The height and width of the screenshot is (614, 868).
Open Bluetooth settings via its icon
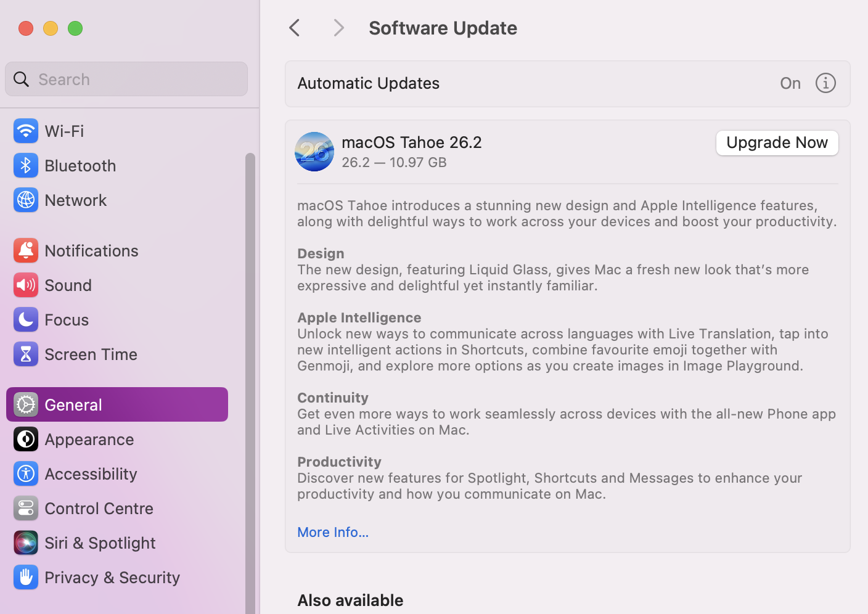(26, 165)
